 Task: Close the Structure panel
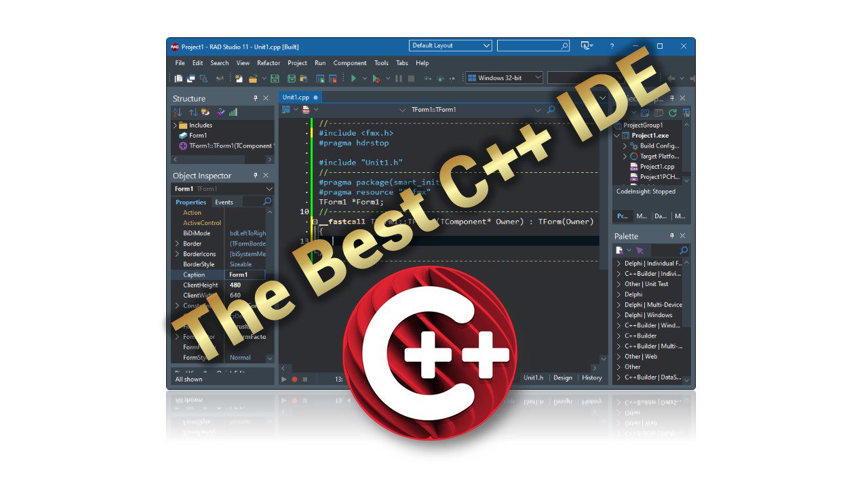coord(266,98)
